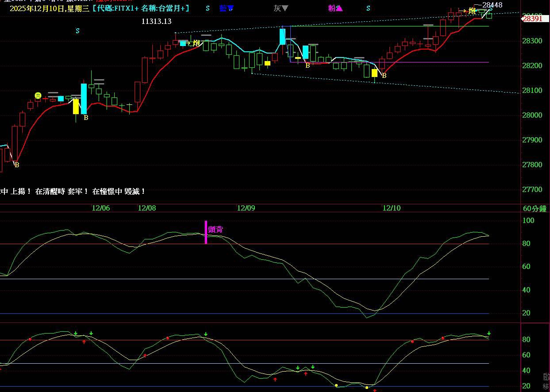This screenshot has width=550, height=392.
Task: Click the cyan S marker below the date header
Action: tap(77, 31)
